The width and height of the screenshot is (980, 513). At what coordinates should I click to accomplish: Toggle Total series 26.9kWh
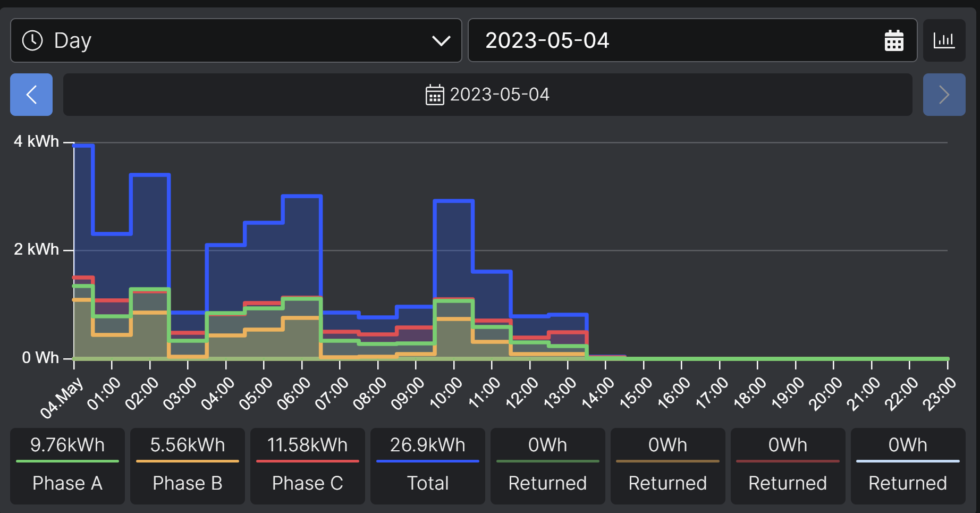[428, 466]
